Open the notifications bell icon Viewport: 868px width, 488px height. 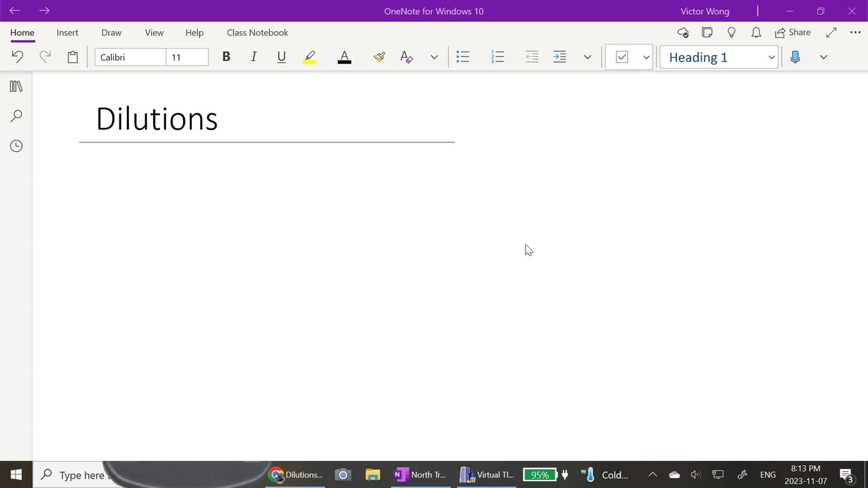click(x=756, y=33)
